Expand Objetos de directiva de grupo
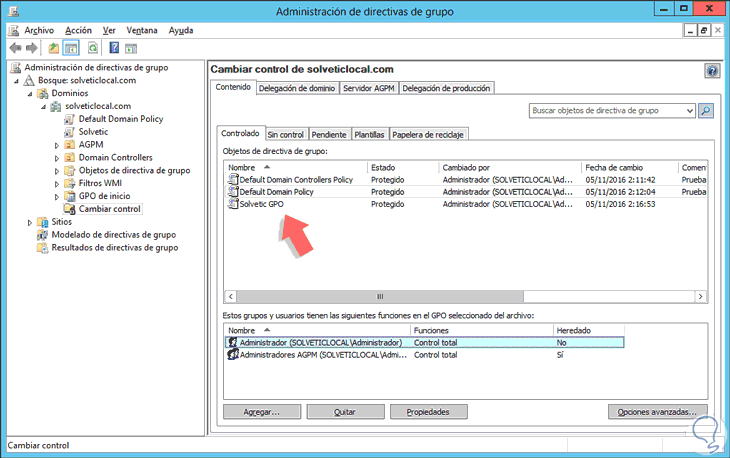Screen dimensions: 730x458 [x=57, y=171]
